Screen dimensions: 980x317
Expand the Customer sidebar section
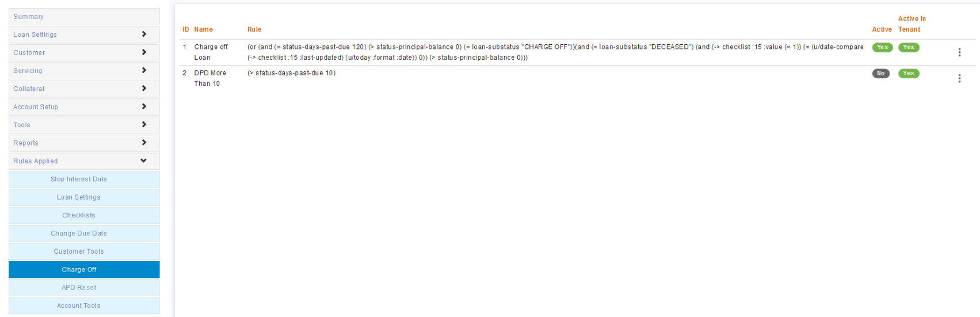84,52
